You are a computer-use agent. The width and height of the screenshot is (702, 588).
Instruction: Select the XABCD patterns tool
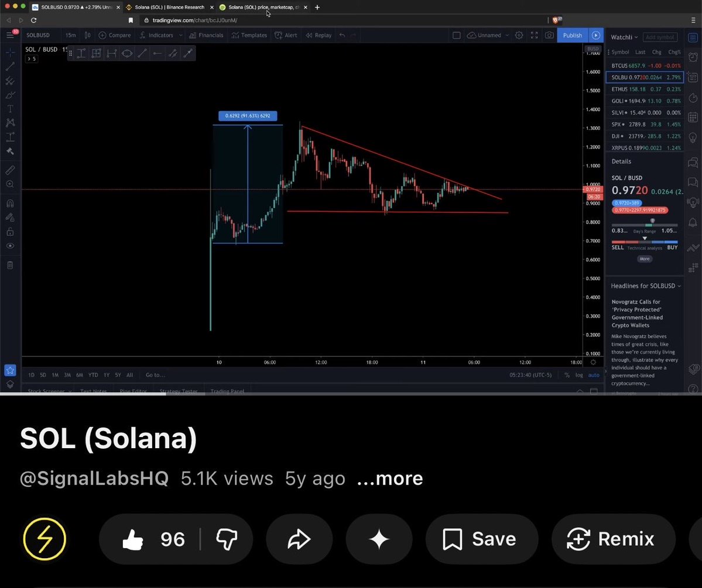tap(10, 123)
